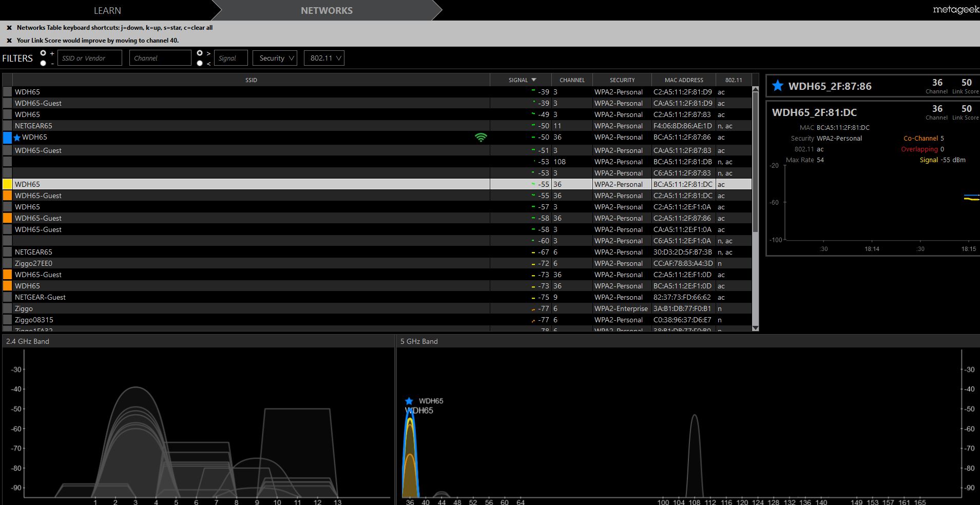Select the greater-than signal radio button
Image resolution: width=980 pixels, height=505 pixels.
[x=200, y=53]
